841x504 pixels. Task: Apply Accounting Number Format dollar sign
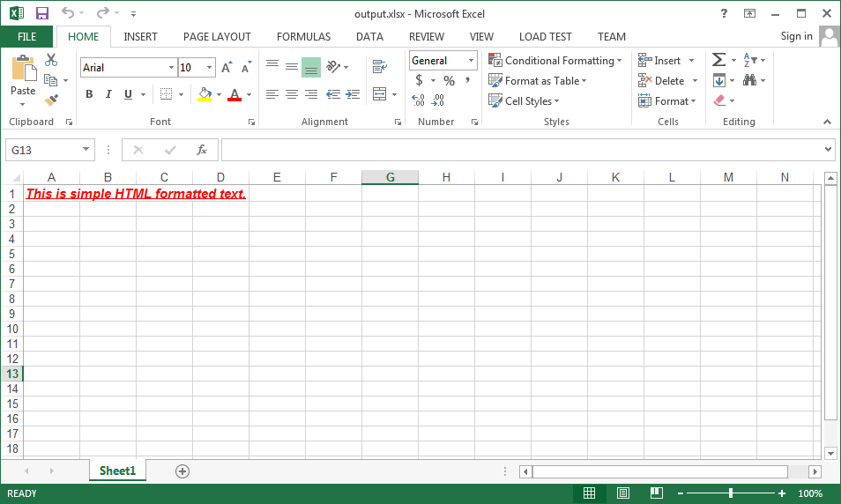point(419,80)
